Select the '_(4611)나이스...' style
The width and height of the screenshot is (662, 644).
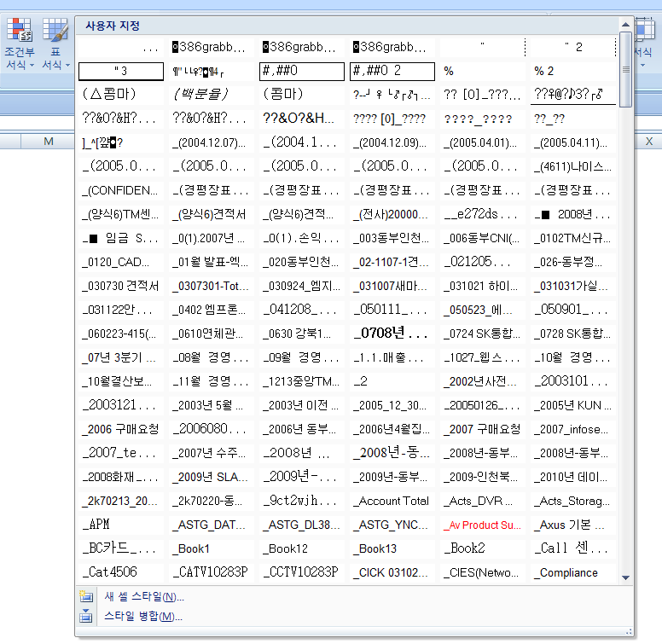pyautogui.click(x=573, y=166)
